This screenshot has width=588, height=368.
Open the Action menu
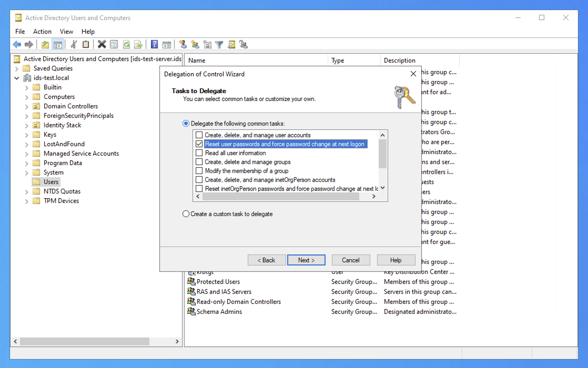42,32
